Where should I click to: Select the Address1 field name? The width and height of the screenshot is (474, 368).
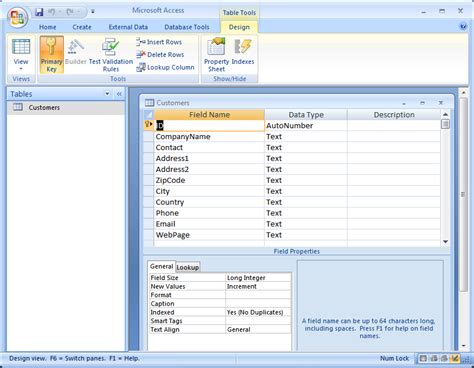[209, 158]
